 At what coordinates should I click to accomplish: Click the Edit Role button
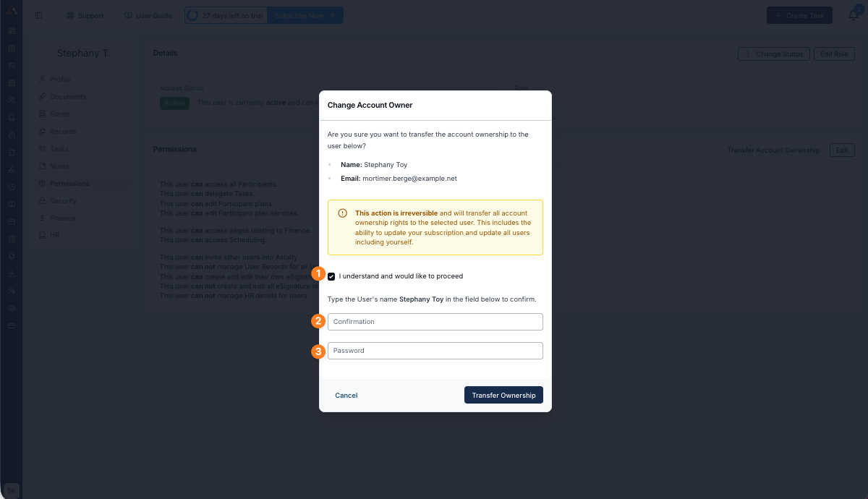click(x=834, y=54)
